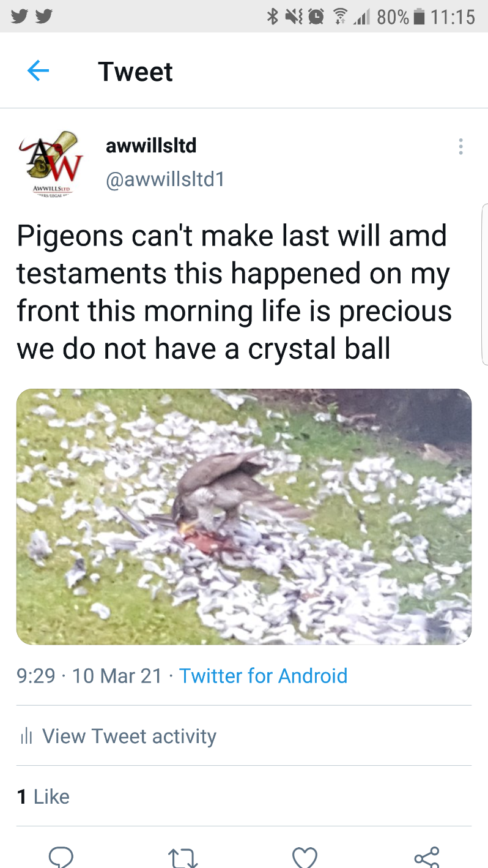Tap the Tweet header title
The height and width of the screenshot is (868, 488).
click(135, 72)
